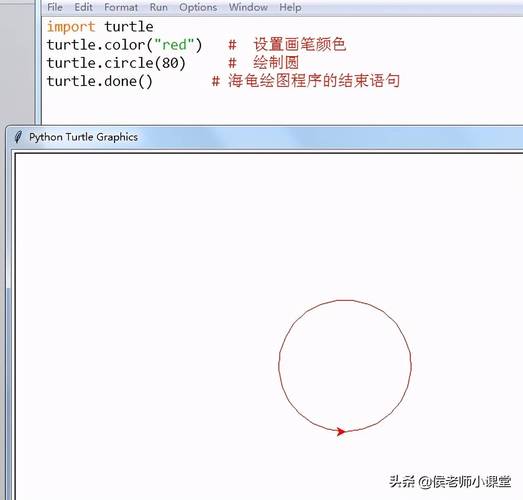Screen dimensions: 523x500
Task: Click the comment '设置画笔颜色'
Action: [x=300, y=44]
